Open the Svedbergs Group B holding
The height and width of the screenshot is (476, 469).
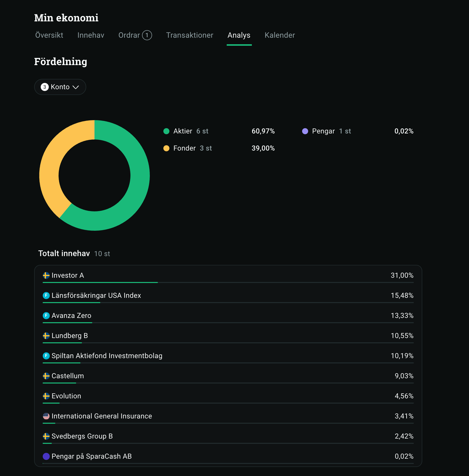point(228,437)
